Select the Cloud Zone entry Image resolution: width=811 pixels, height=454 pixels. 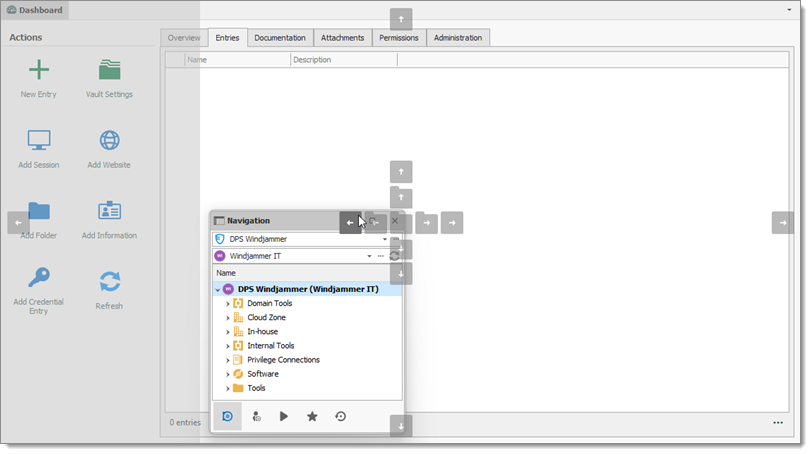(266, 317)
